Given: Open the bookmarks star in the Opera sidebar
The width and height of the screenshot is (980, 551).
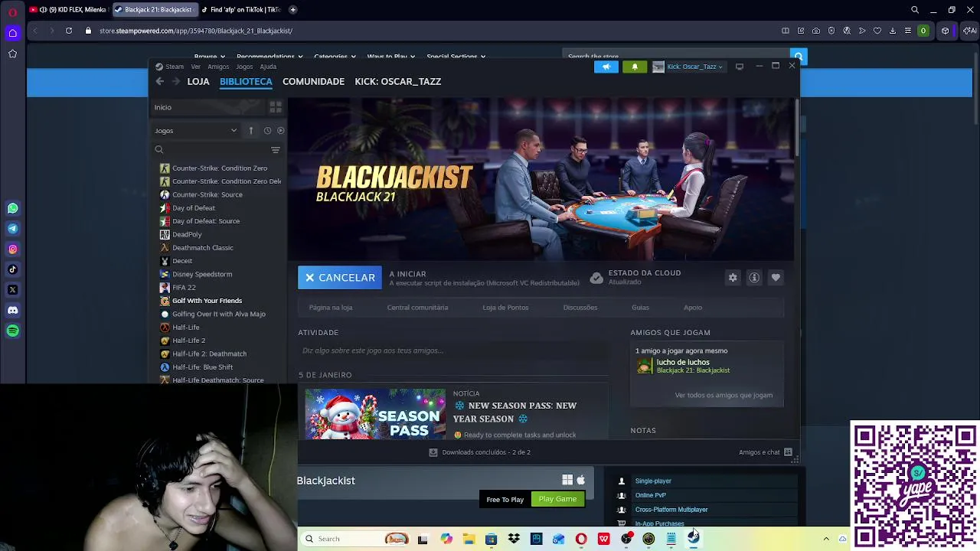Looking at the screenshot, I should coord(12,54).
